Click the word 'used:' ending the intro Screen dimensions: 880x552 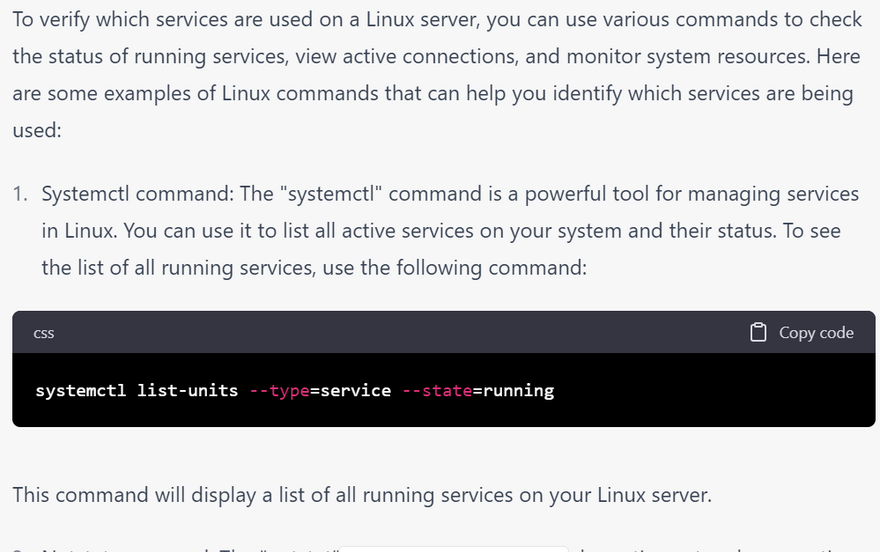point(37,130)
